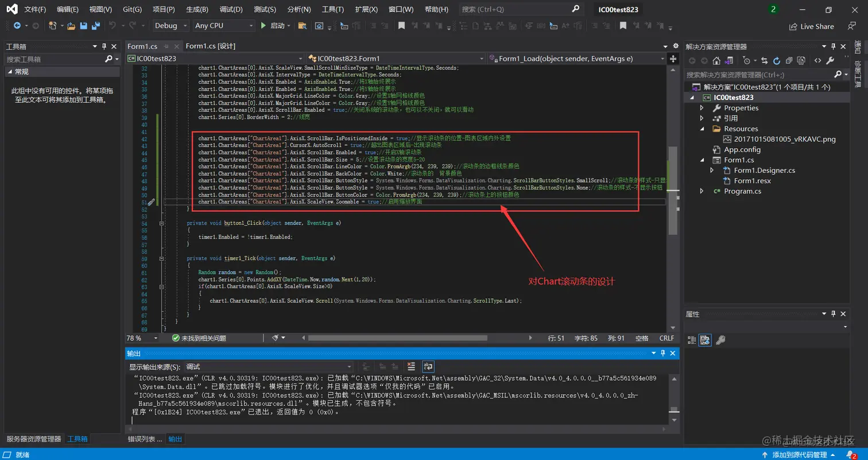This screenshot has width=868, height=460.
Task: Click the 启动 start button label
Action: [x=277, y=26]
